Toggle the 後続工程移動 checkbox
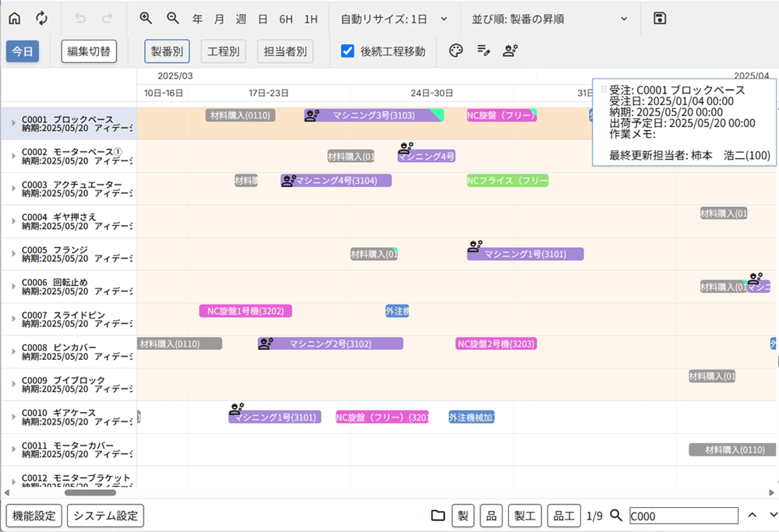The width and height of the screenshot is (779, 532). pyautogui.click(x=348, y=51)
